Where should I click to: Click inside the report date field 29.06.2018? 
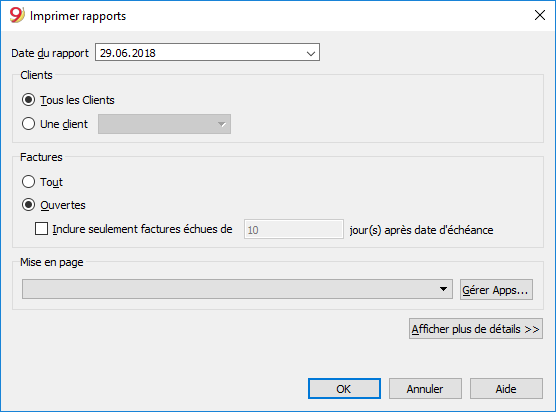point(207,52)
